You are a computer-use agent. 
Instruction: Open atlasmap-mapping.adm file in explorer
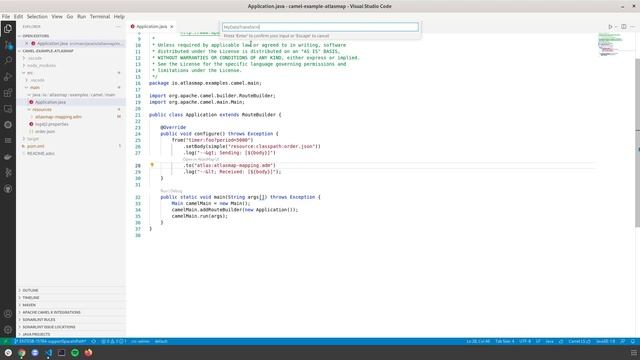[x=58, y=117]
